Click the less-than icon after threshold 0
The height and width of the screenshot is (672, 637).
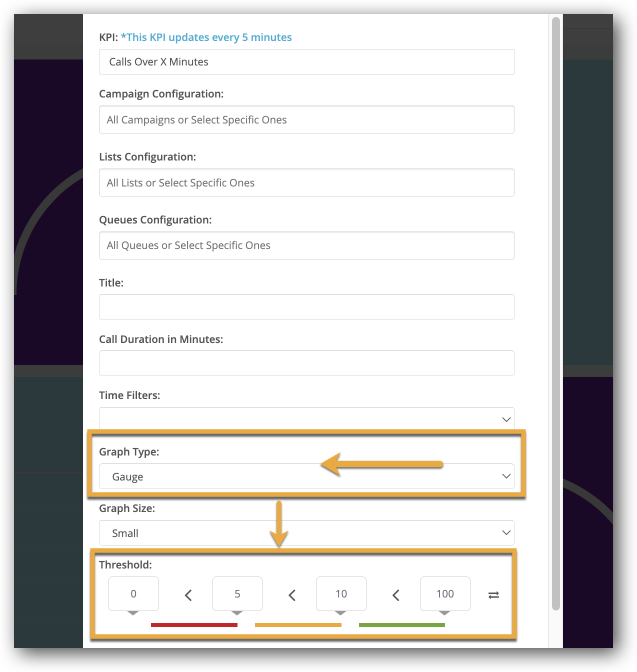tap(188, 595)
